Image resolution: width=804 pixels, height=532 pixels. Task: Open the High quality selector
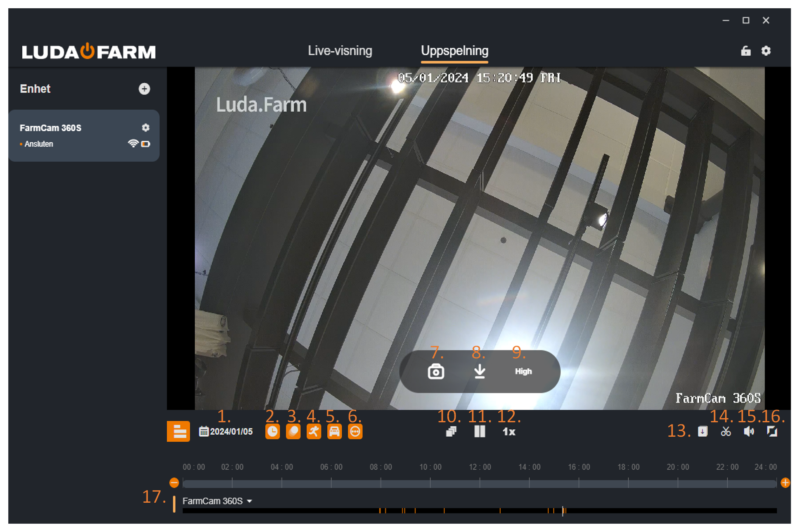523,372
